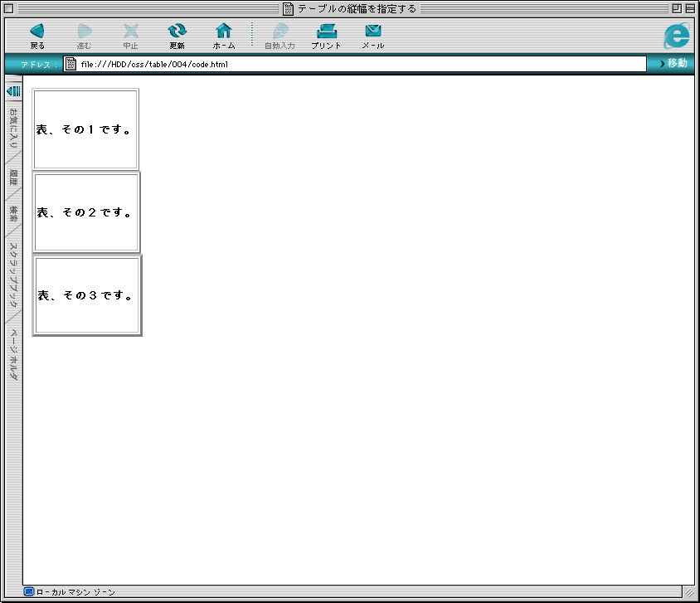Open the History (履歴) side tab
The width and height of the screenshot is (700, 603).
[13, 177]
